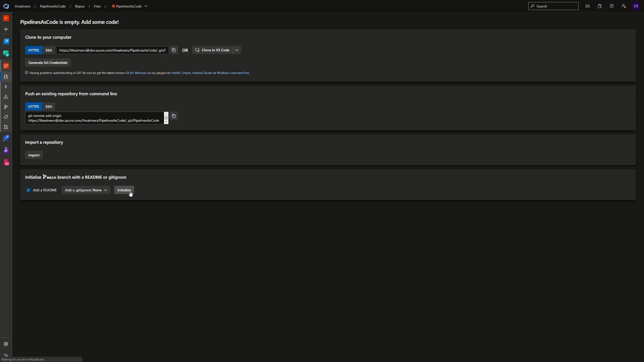Click the HTTPS tab under push section
This screenshot has height=362, width=644.
coord(34,106)
